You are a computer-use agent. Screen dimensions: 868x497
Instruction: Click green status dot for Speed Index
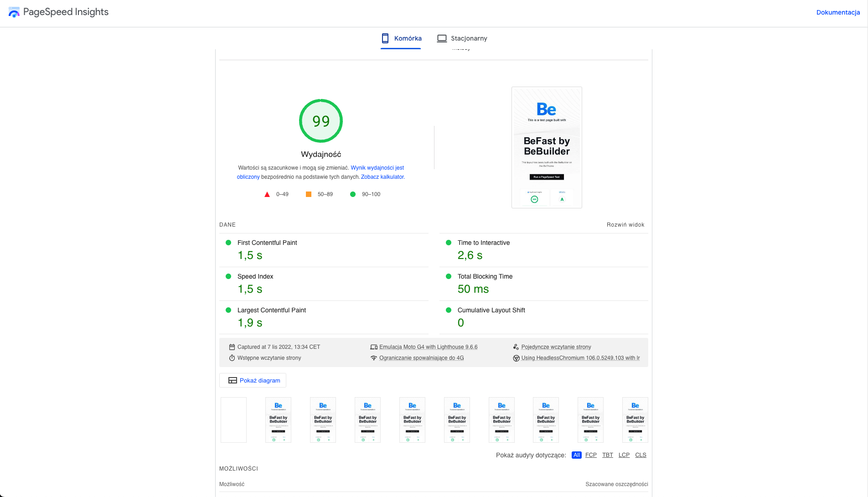coord(228,276)
